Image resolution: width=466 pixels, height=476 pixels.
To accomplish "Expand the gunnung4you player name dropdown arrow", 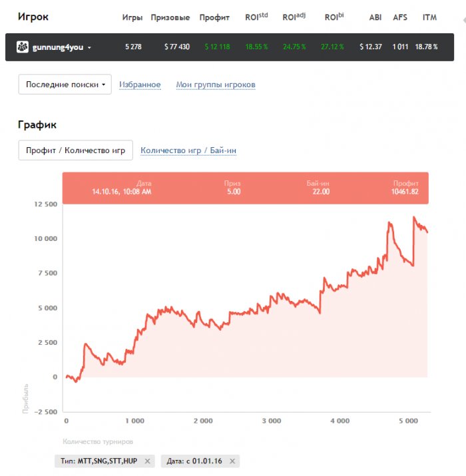I will pos(89,47).
